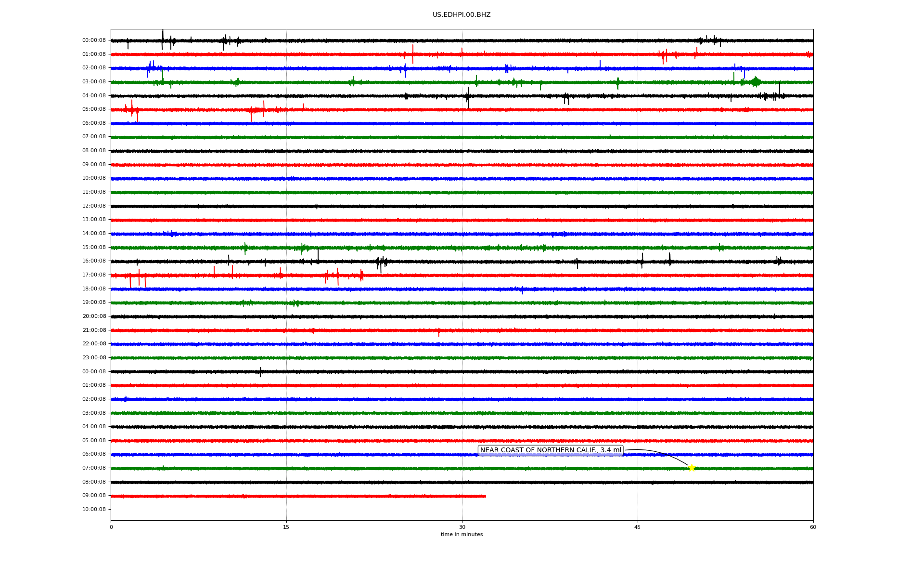Click the x-axis tick label 45
The image size is (924, 578).
638,527
